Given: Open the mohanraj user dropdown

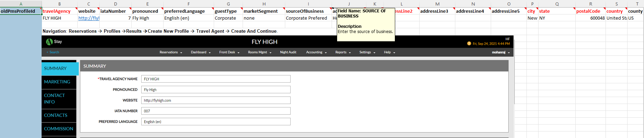Looking at the screenshot, I should [501, 52].
